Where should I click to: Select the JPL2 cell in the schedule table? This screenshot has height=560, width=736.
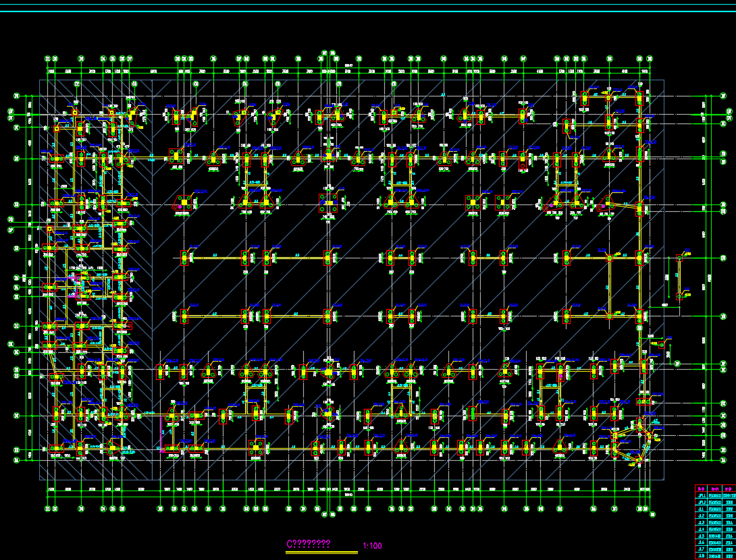[701, 503]
